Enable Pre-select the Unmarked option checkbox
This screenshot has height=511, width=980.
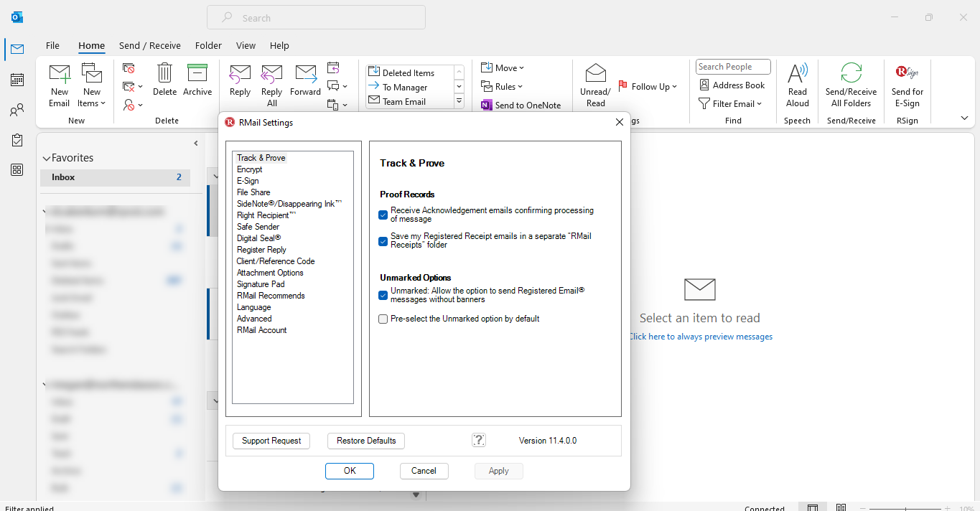coord(383,319)
